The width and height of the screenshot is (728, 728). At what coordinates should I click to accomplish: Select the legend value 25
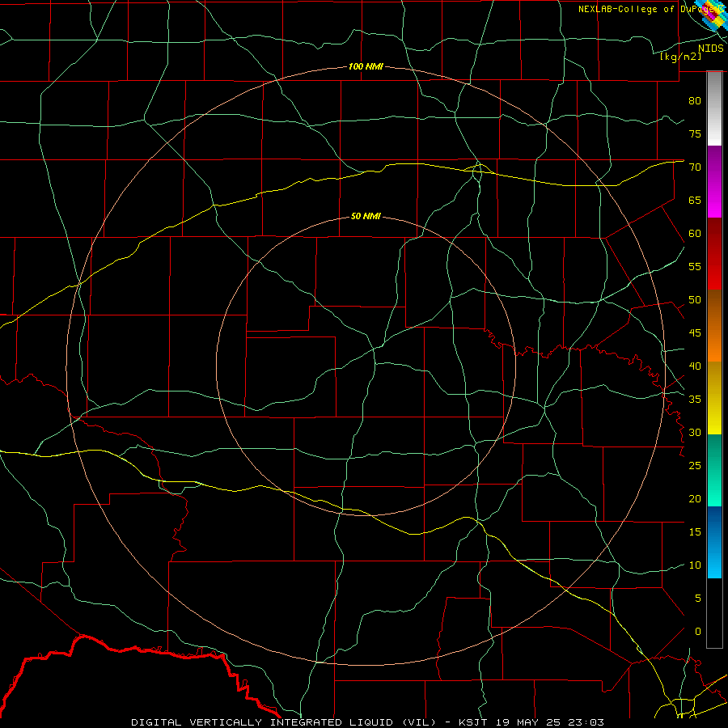coord(695,466)
